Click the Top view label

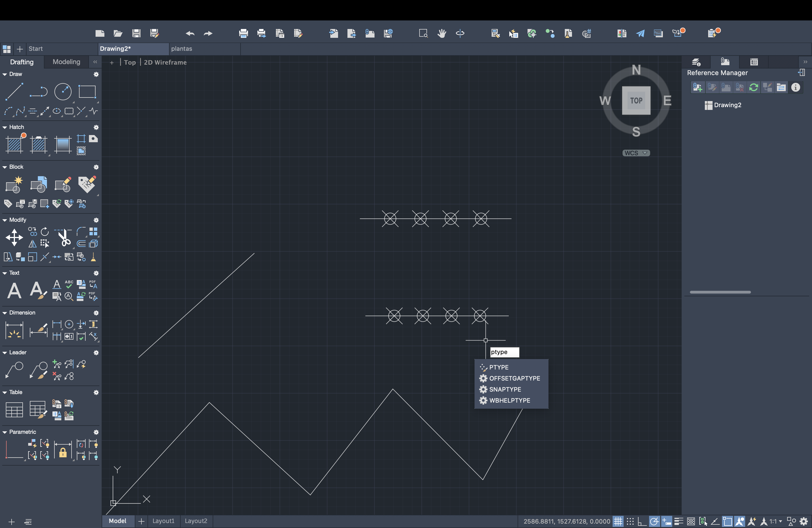click(x=130, y=62)
